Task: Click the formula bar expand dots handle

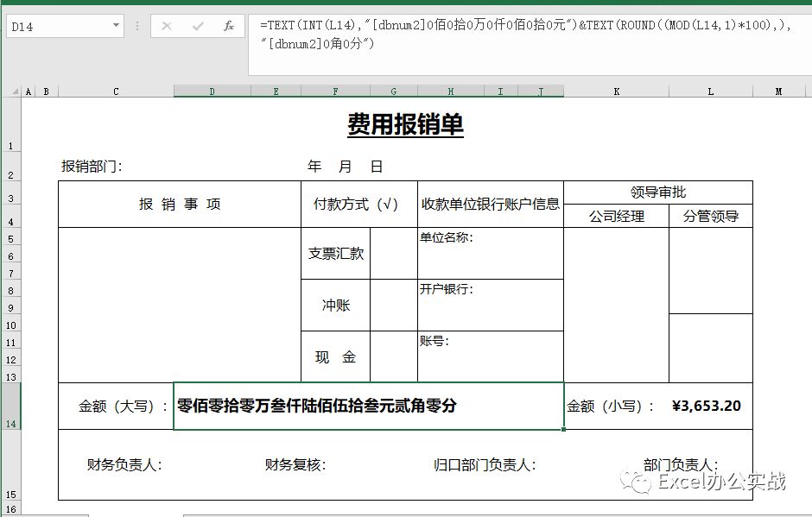Action: click(x=137, y=25)
